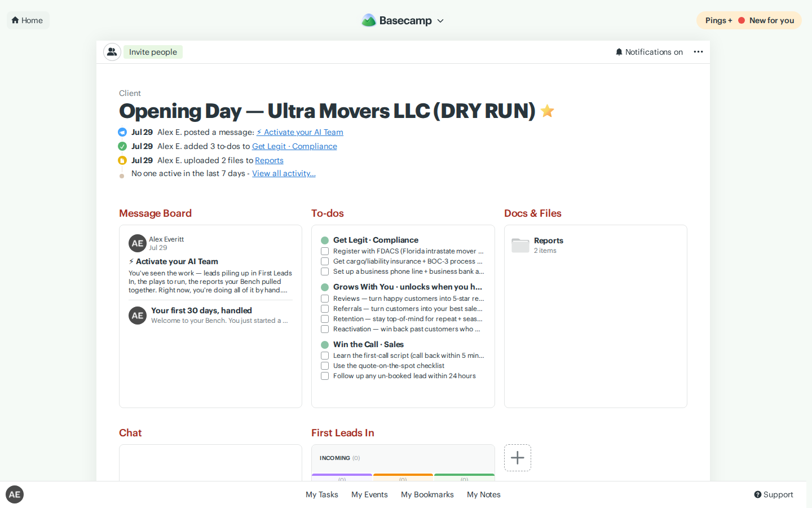Open the To-dos section heading
Viewport: 812px width, 508px height.
click(x=328, y=213)
